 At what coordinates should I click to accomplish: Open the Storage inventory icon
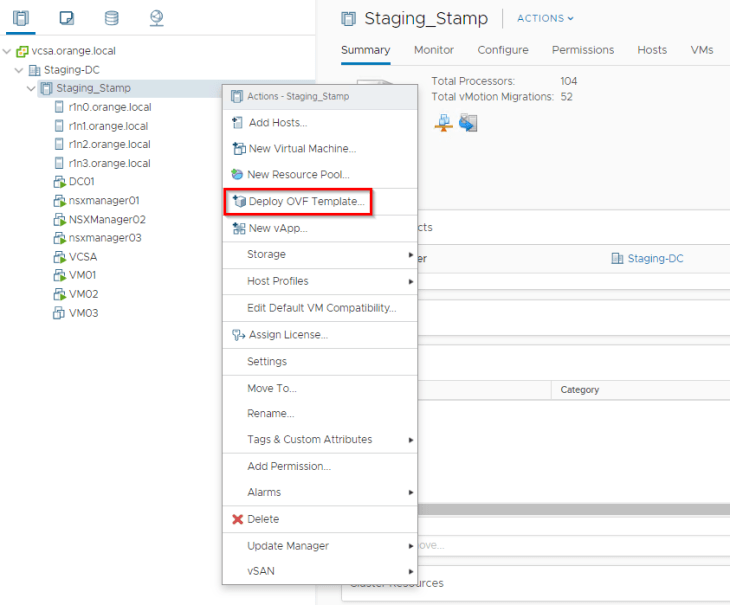[x=111, y=18]
